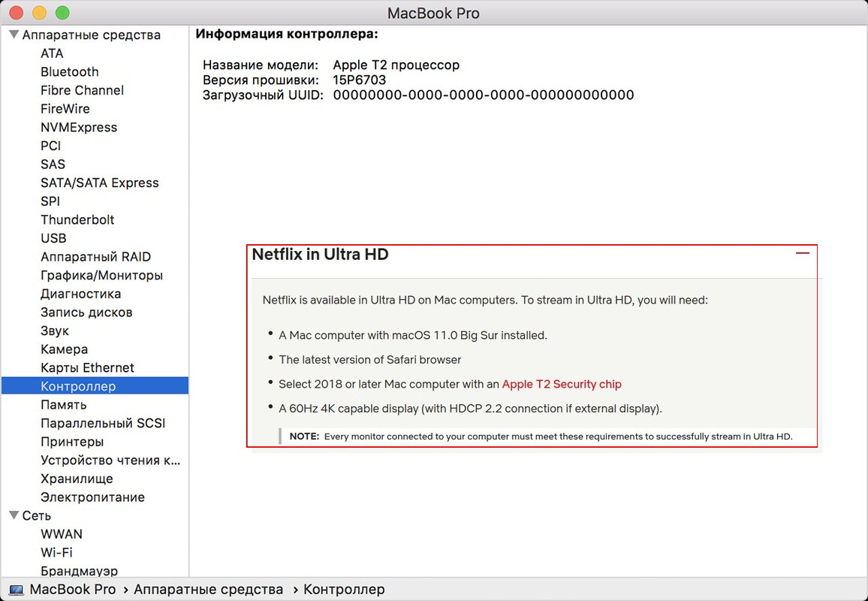Select Камера in the hardware list

click(64, 349)
